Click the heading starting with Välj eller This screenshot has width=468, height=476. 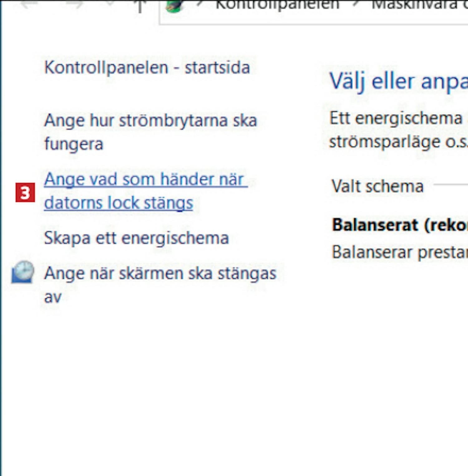tap(399, 81)
